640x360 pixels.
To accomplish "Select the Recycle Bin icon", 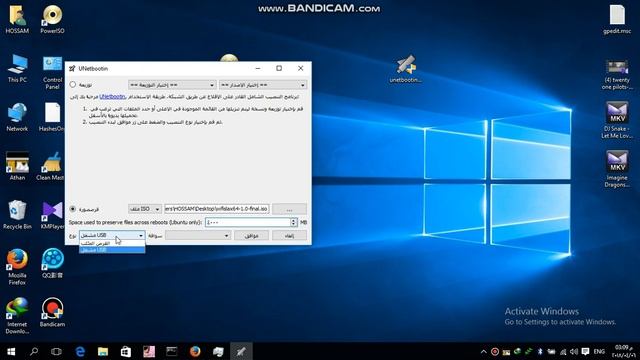I will click(x=17, y=215).
